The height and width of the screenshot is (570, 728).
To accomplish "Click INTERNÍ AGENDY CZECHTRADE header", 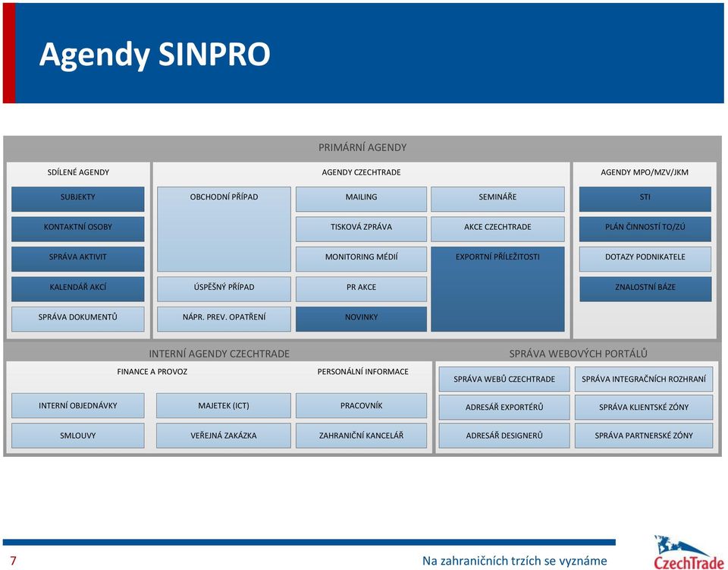I will coord(219,354).
